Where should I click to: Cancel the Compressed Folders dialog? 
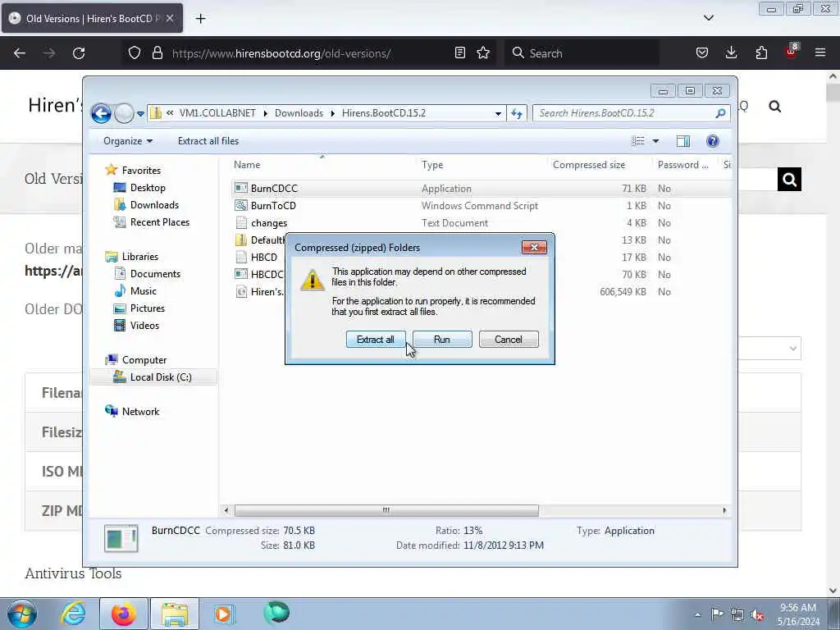pos(509,340)
